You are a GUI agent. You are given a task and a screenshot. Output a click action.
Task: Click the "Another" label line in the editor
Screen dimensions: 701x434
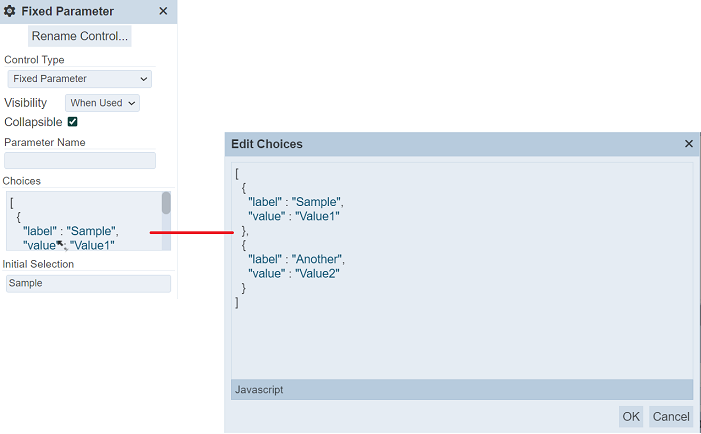pyautogui.click(x=296, y=259)
